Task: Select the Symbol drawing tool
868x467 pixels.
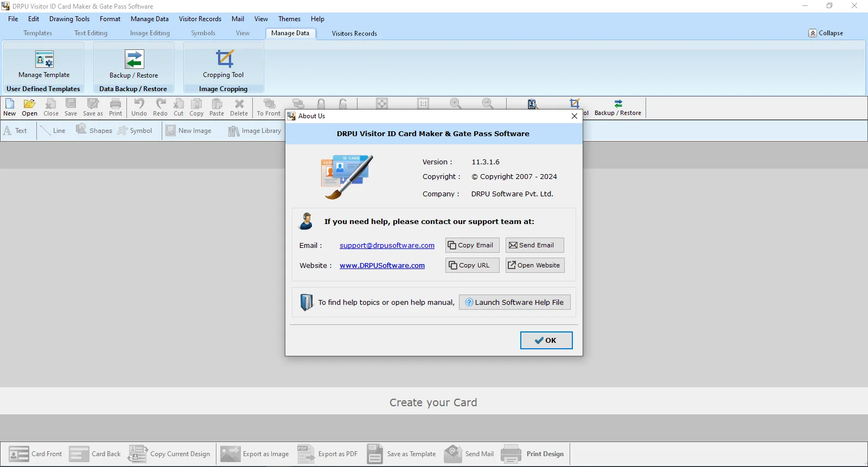Action: [x=135, y=131]
